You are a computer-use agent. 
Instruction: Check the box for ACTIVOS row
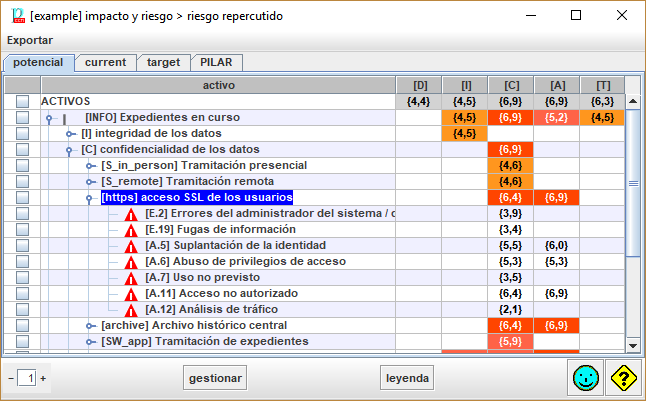22,102
